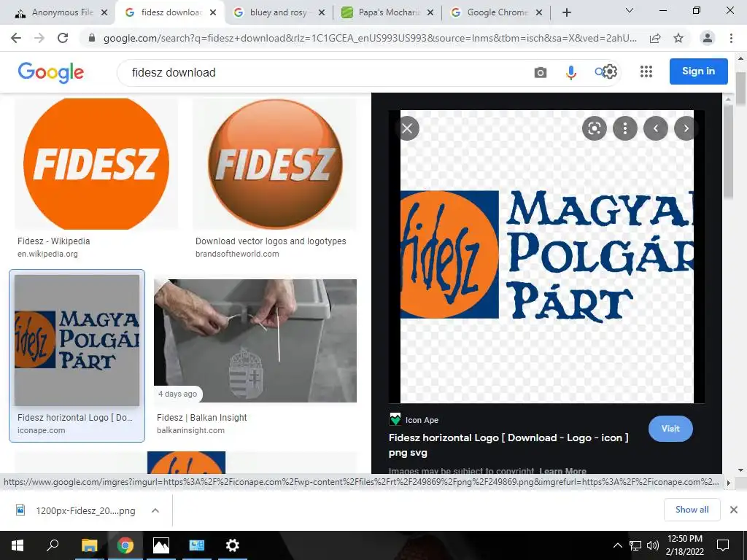Click large Magyar Polgári Párt preview image
This screenshot has width=747, height=560.
pyautogui.click(x=547, y=257)
